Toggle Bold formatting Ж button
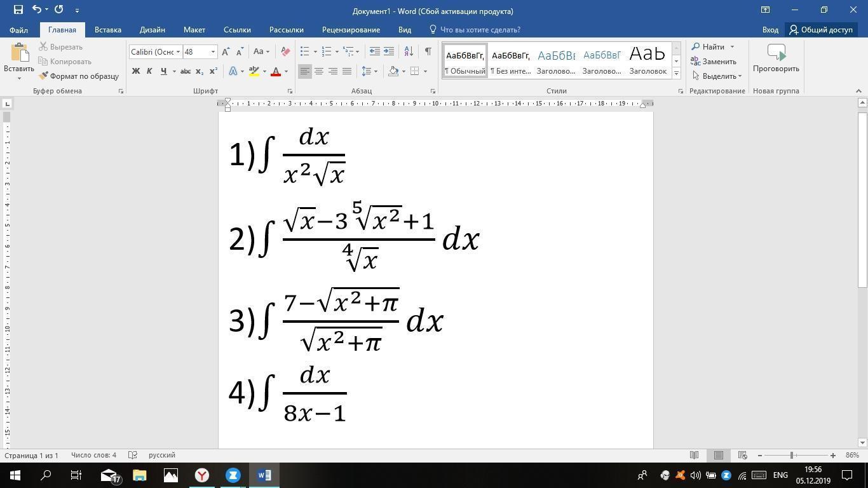Viewport: 868px width, 488px height. pos(135,71)
